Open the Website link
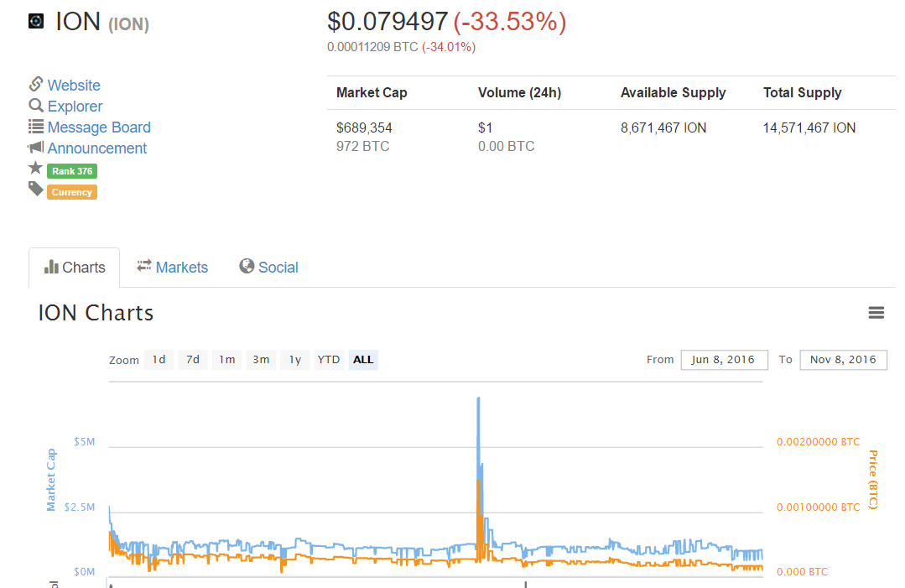Screen dimensions: 905x588 74,86
